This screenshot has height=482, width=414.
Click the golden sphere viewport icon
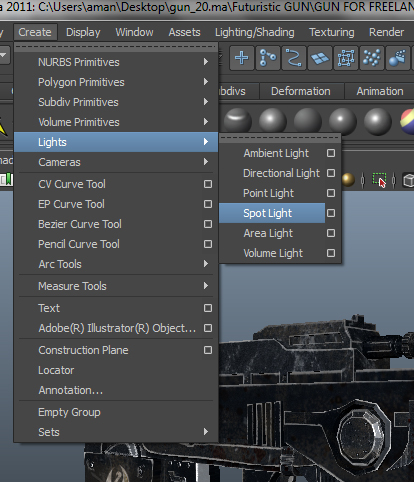tap(348, 180)
